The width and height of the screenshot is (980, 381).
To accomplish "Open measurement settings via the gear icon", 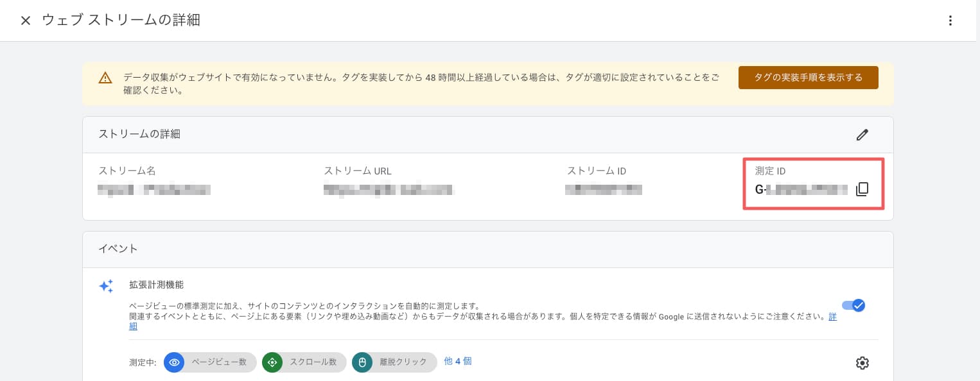I will click(862, 363).
